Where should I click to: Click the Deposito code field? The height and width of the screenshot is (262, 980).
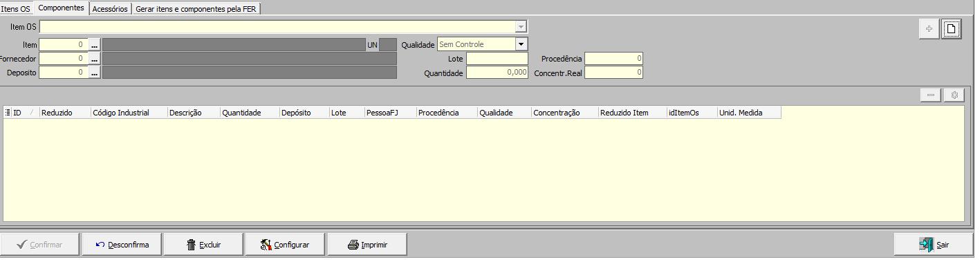coord(64,73)
